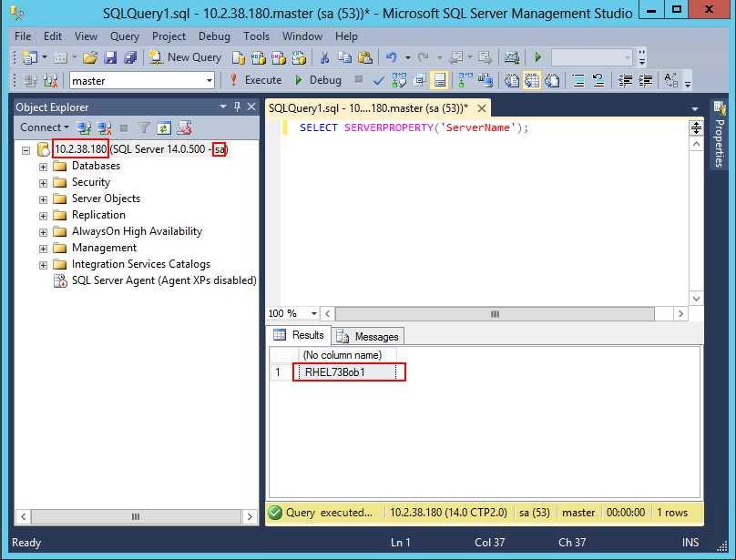Comment out the selected lines
The width and height of the screenshot is (736, 560).
578,81
